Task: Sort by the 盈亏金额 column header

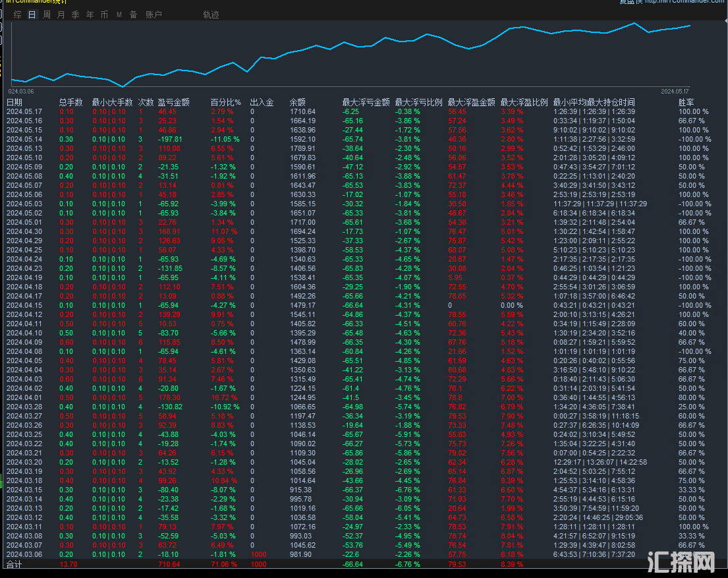Action: pyautogui.click(x=173, y=102)
